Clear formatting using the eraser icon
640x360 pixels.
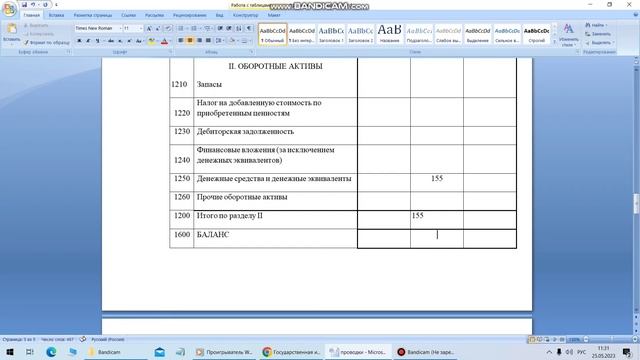[168, 28]
